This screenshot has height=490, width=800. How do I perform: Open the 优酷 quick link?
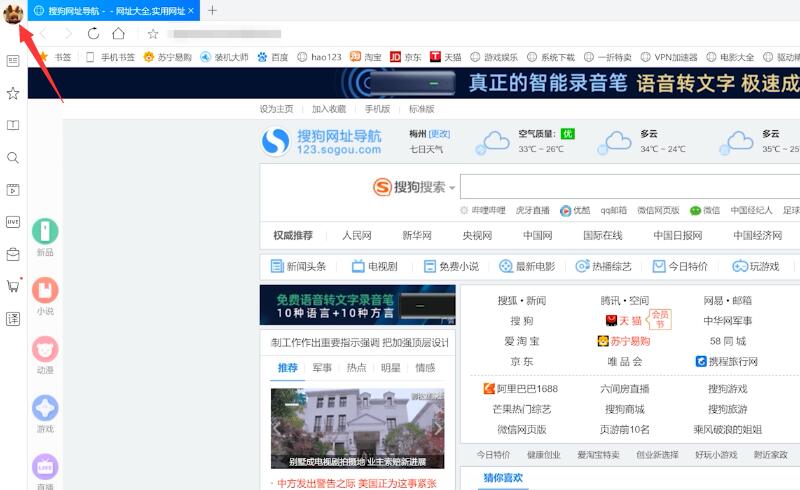[576, 210]
